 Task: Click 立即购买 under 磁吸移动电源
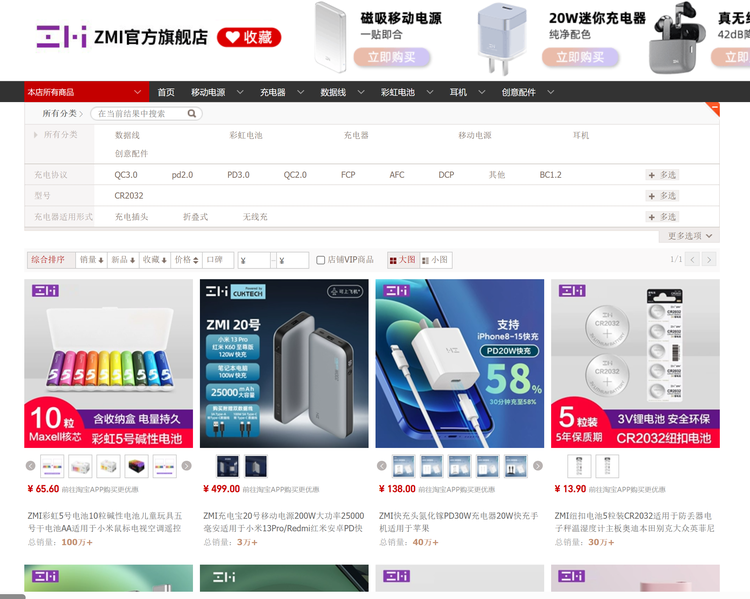pos(392,57)
